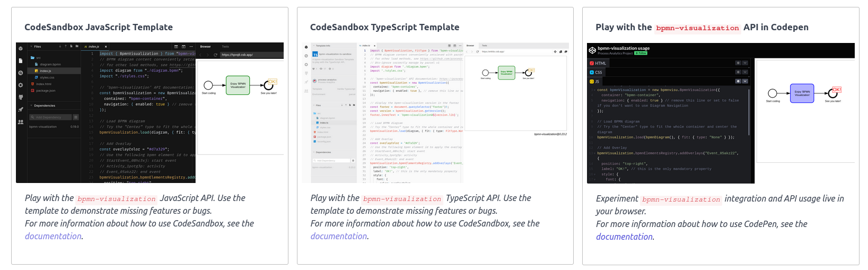
Task: Click the 'CodeSandbox JavaScript Template' heading
Action: 99,27
